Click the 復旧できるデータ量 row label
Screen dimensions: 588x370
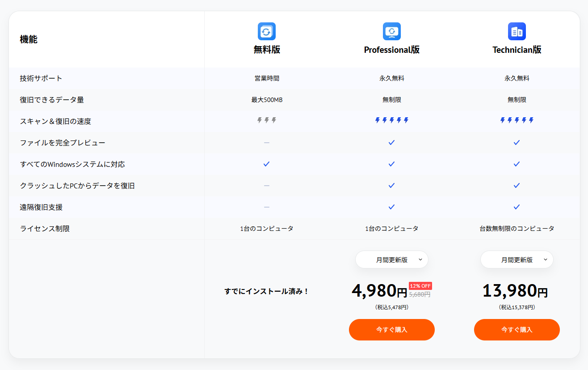tap(52, 100)
